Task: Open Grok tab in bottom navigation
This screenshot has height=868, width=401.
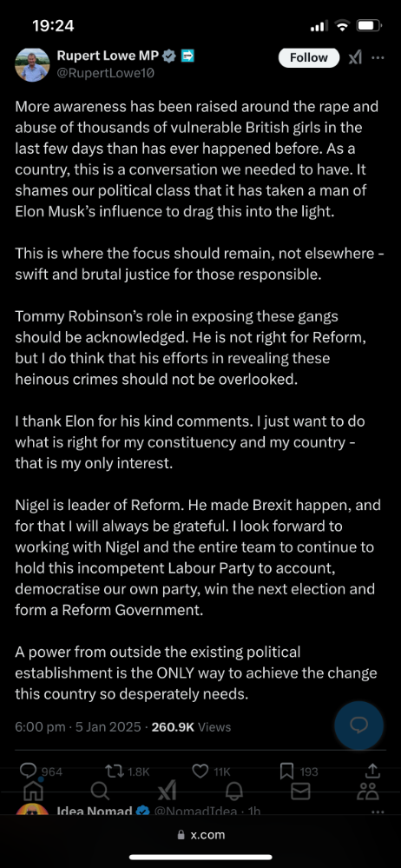Action: coord(167,792)
